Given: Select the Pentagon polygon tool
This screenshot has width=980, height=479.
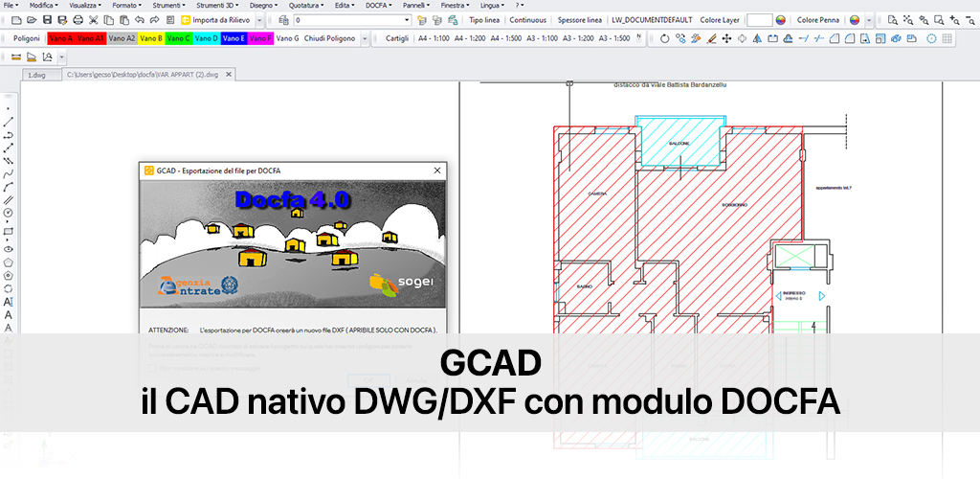Looking at the screenshot, I should pos(8,262).
